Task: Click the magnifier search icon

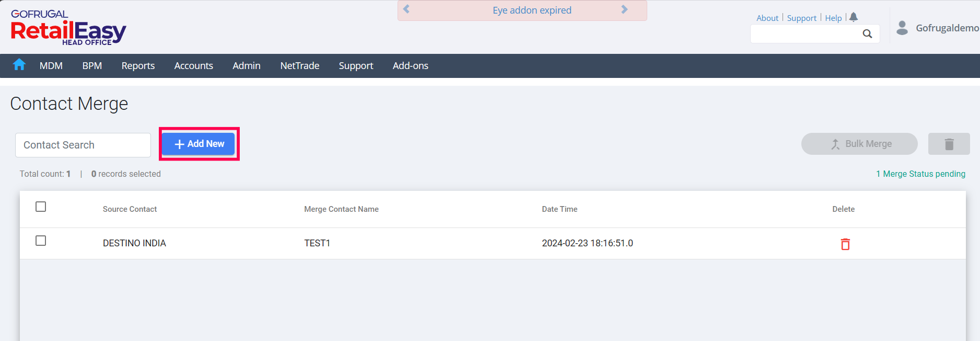Action: pos(867,34)
